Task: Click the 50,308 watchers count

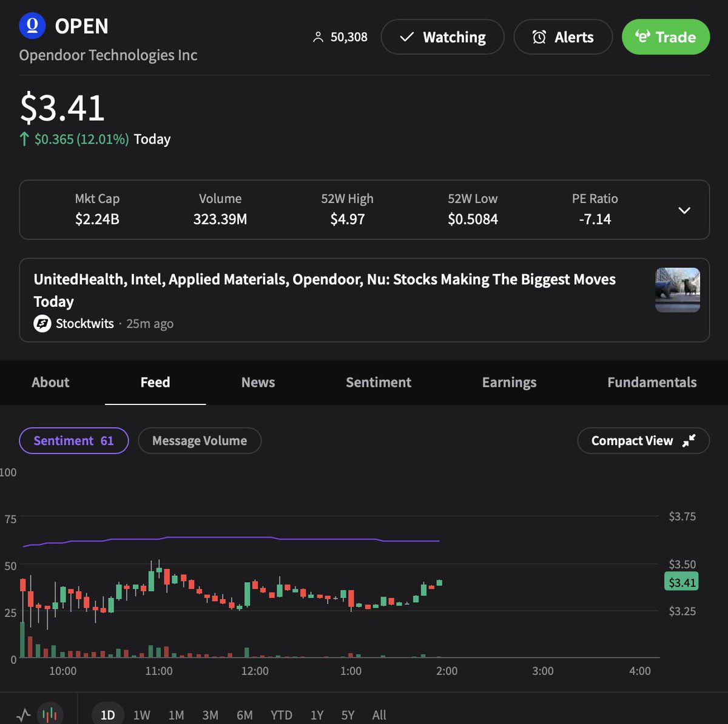Action: point(349,37)
